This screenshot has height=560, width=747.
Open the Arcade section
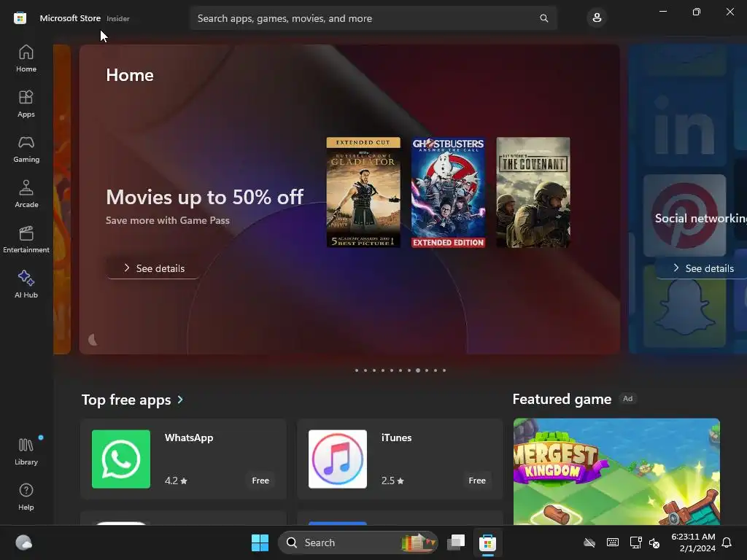point(26,194)
